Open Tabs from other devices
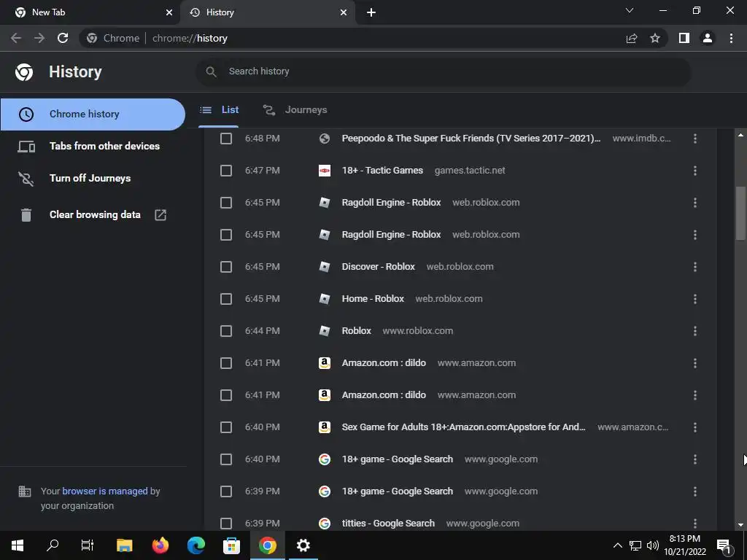This screenshot has width=747, height=560. 93,146
